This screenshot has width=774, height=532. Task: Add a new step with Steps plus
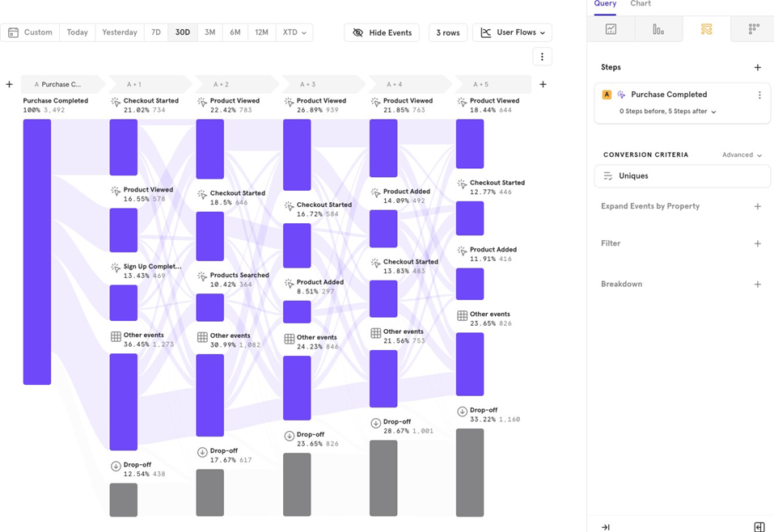757,68
